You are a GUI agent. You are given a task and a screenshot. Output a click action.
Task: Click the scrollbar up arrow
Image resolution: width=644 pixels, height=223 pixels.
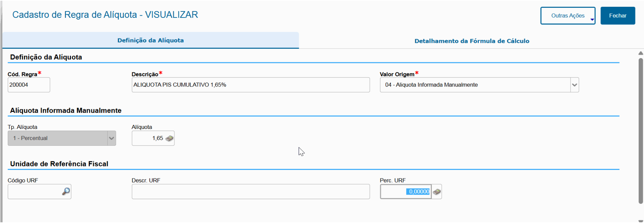[x=640, y=53]
